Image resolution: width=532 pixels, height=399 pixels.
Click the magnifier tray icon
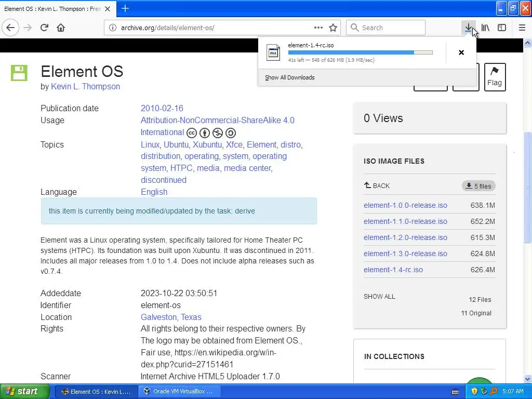click(x=494, y=391)
